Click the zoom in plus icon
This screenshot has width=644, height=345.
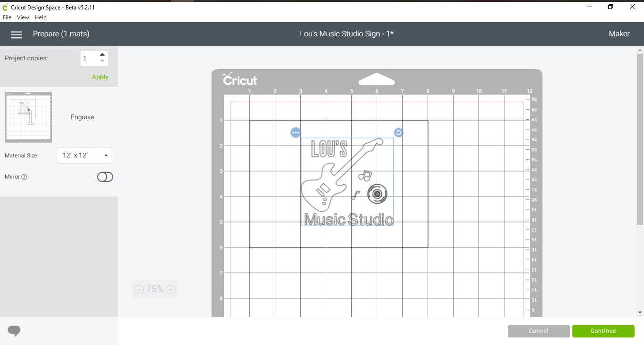[171, 289]
